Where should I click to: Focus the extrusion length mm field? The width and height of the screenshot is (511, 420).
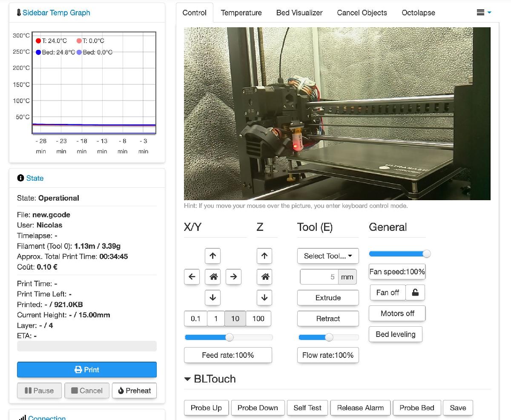click(319, 277)
